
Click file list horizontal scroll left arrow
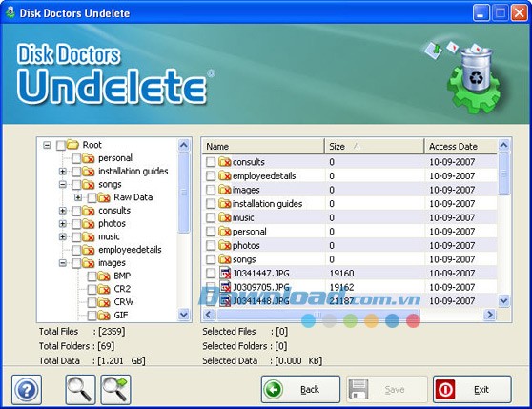pyautogui.click(x=209, y=315)
